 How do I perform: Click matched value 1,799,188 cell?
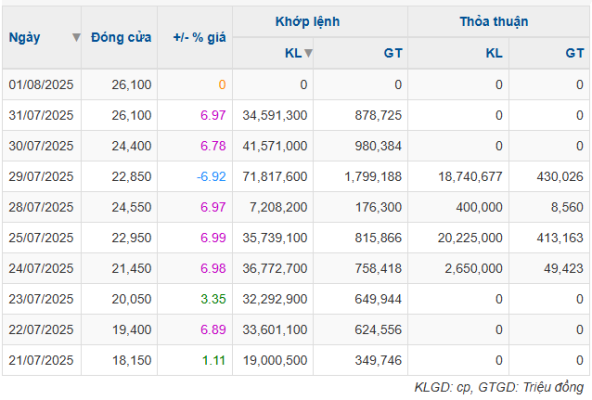(373, 176)
